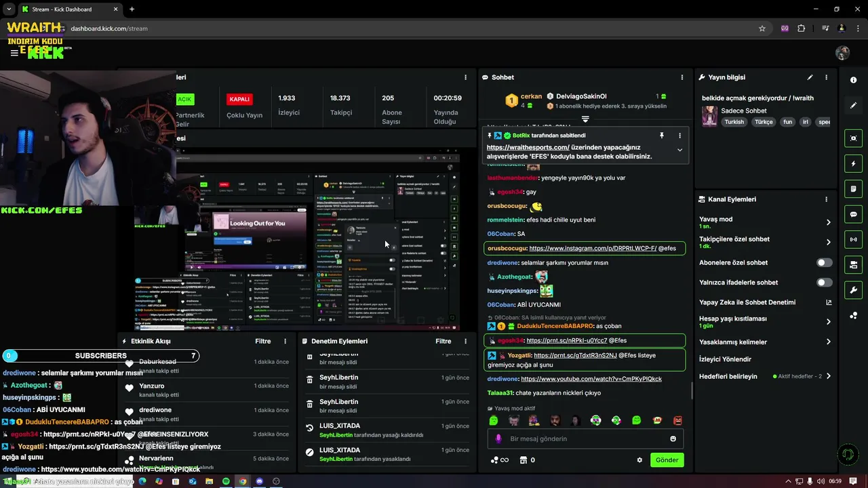Click the Turkish stream tag
Image resolution: width=868 pixels, height=488 pixels.
click(734, 122)
